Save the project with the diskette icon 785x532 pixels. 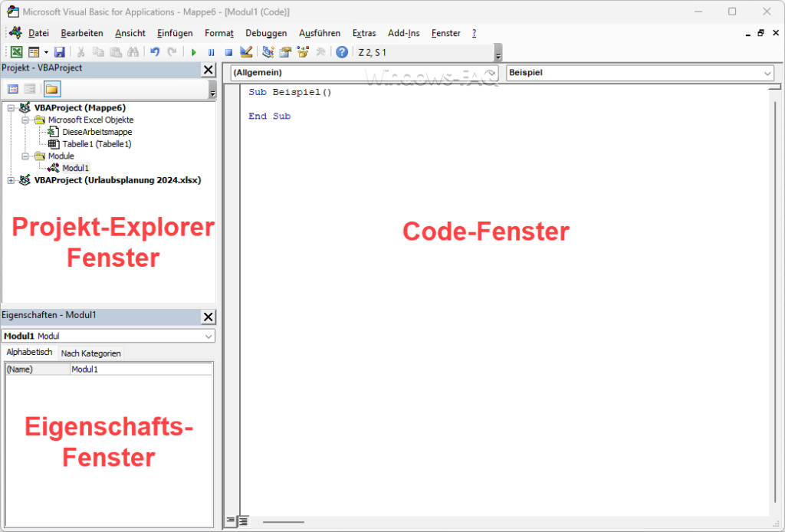coord(60,52)
